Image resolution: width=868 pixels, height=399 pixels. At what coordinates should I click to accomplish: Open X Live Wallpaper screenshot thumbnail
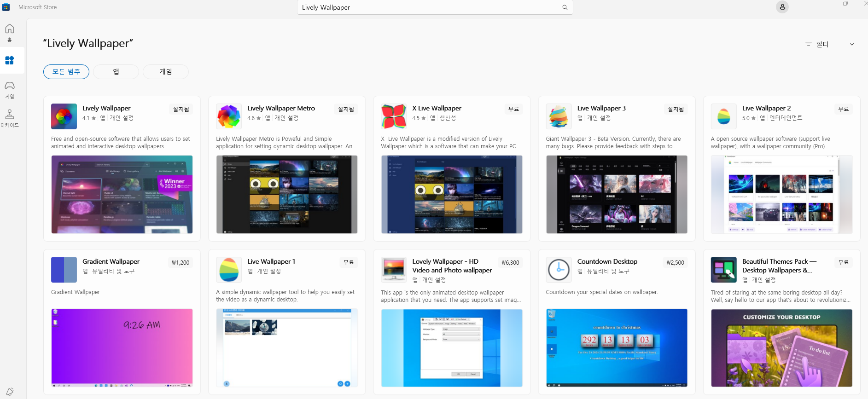pyautogui.click(x=452, y=194)
